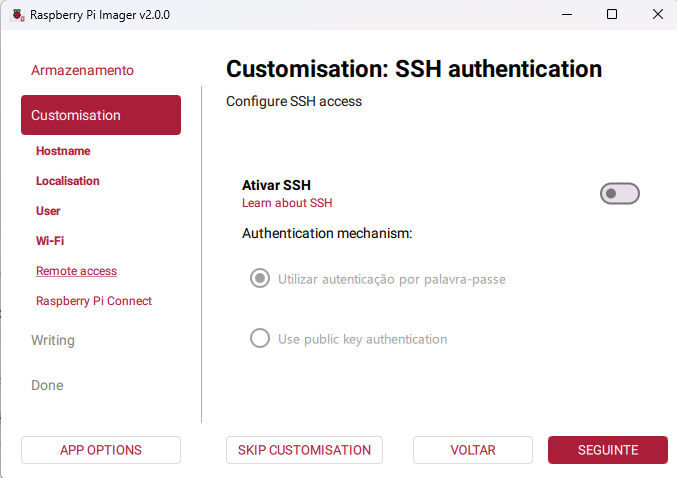Click the Writing step in sidebar
The width and height of the screenshot is (677, 478).
53,340
